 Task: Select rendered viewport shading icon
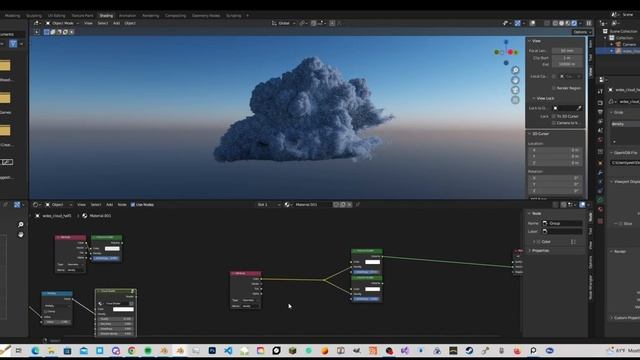pos(574,23)
